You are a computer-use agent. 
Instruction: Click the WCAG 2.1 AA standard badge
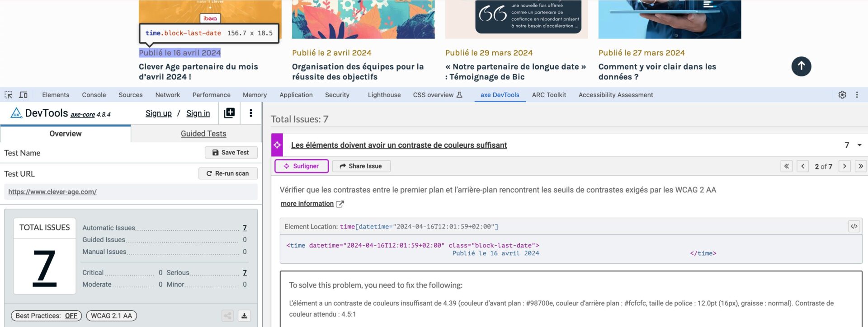click(x=111, y=316)
